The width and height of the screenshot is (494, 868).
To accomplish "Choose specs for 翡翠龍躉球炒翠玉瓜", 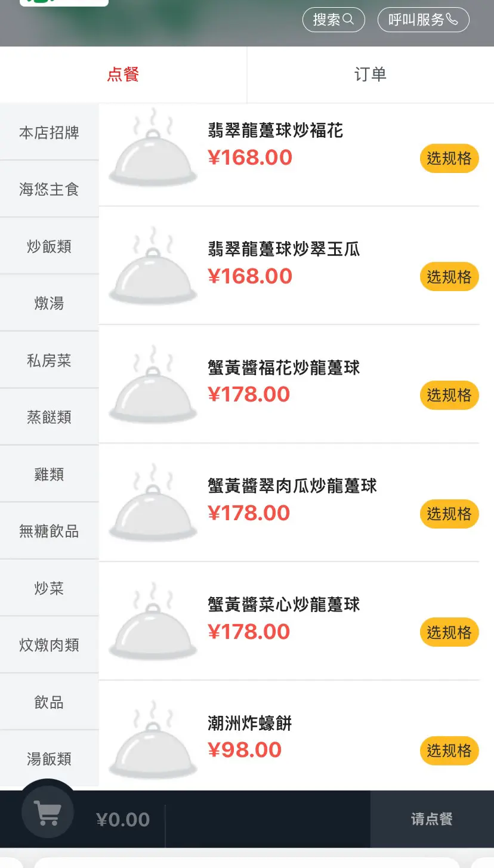I will [x=449, y=277].
